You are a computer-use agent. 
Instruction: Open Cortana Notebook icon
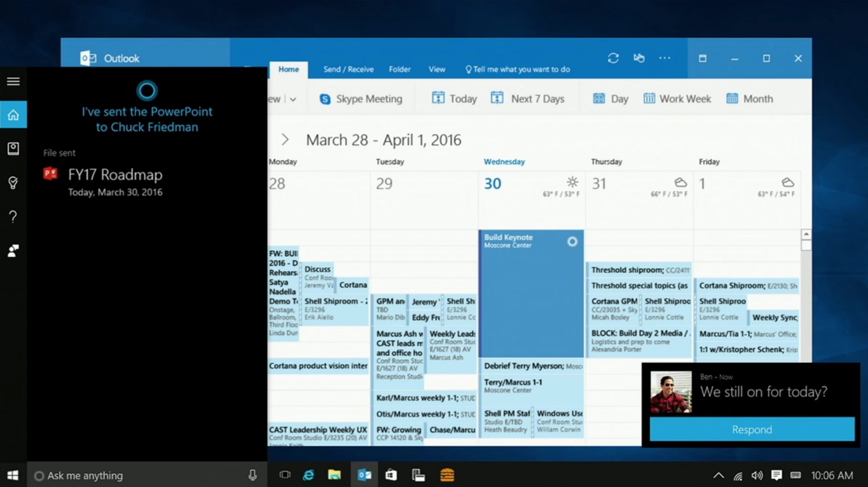click(13, 148)
